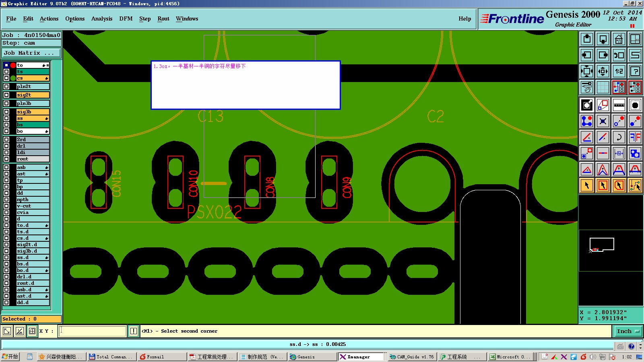Image resolution: width=644 pixels, height=362 pixels.
Task: Open the Step menu
Action: (x=145, y=19)
